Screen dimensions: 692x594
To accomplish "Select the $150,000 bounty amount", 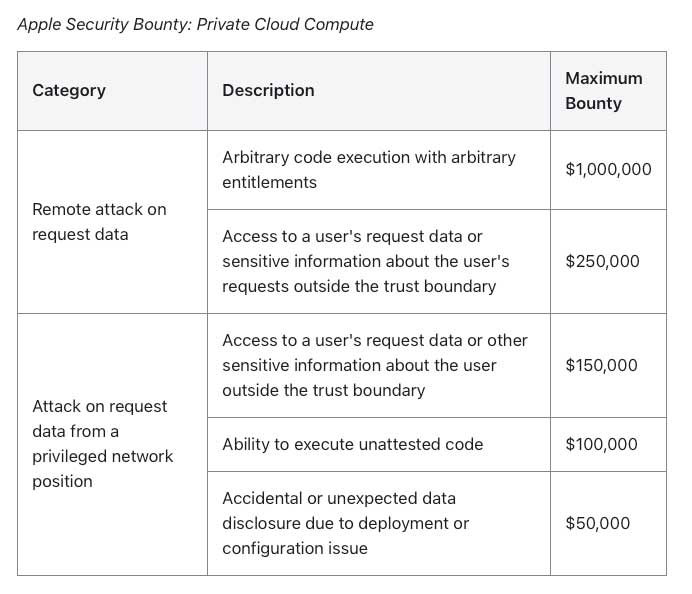I will 601,365.
